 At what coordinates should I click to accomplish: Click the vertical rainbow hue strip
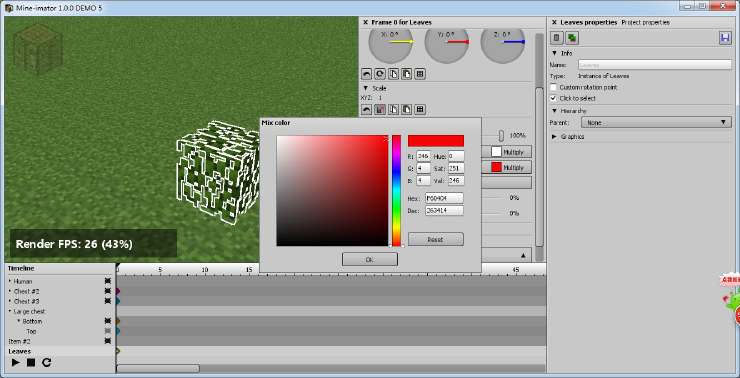point(396,191)
